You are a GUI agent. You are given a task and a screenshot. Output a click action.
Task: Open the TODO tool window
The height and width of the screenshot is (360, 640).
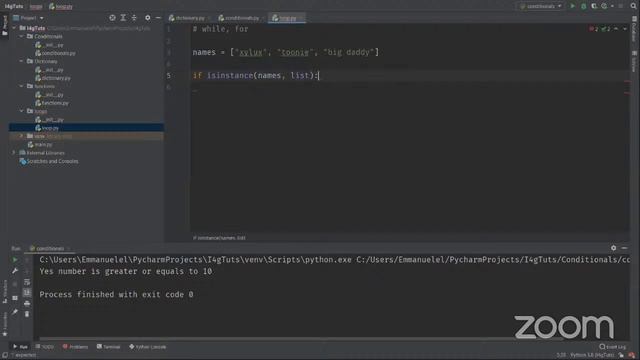45,347
